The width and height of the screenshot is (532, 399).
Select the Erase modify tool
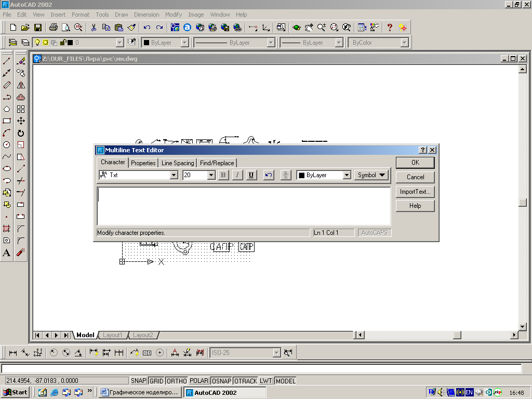coord(21,61)
